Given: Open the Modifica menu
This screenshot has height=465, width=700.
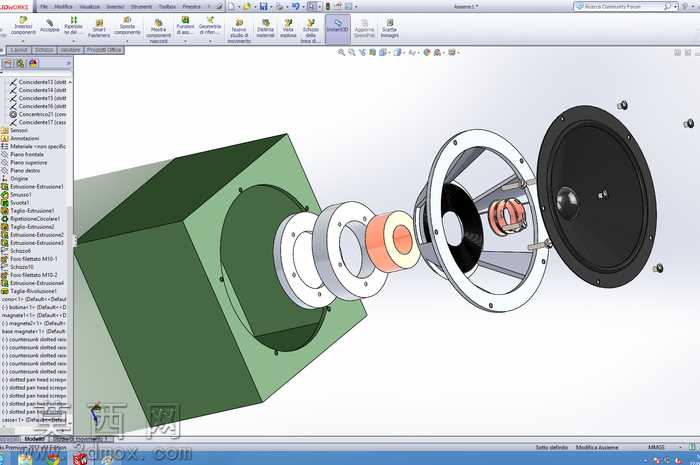Looking at the screenshot, I should pyautogui.click(x=63, y=7).
